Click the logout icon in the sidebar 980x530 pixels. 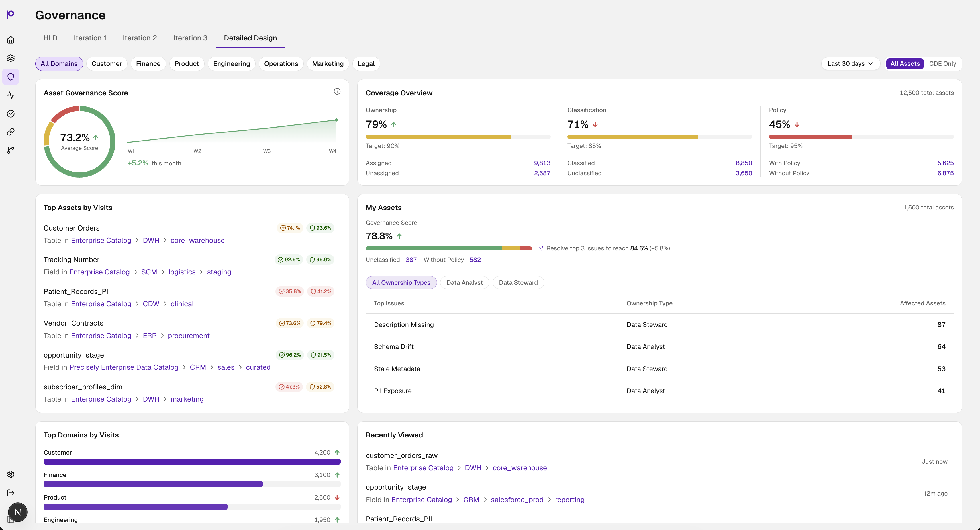click(11, 493)
